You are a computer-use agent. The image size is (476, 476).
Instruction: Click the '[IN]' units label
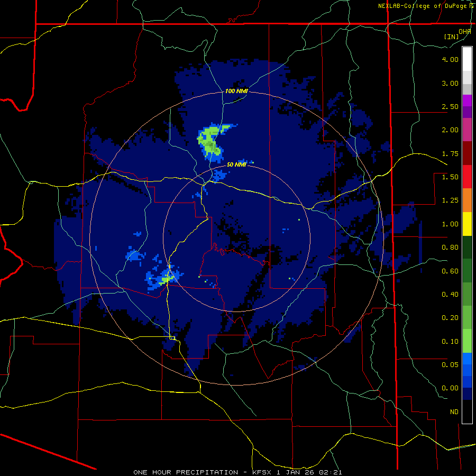452,36
